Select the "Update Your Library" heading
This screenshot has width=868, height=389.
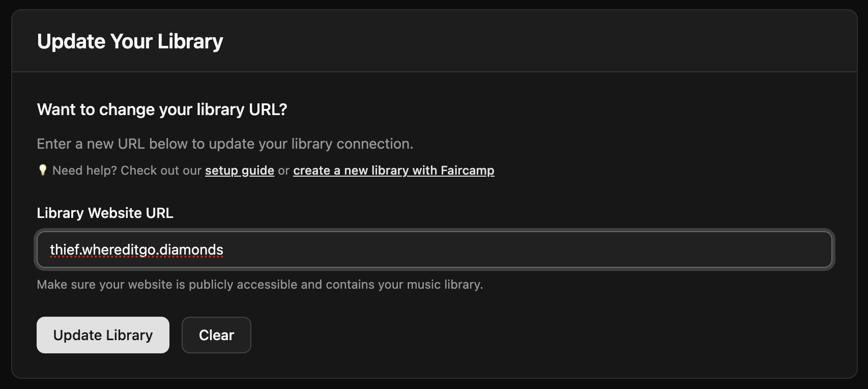pos(130,41)
